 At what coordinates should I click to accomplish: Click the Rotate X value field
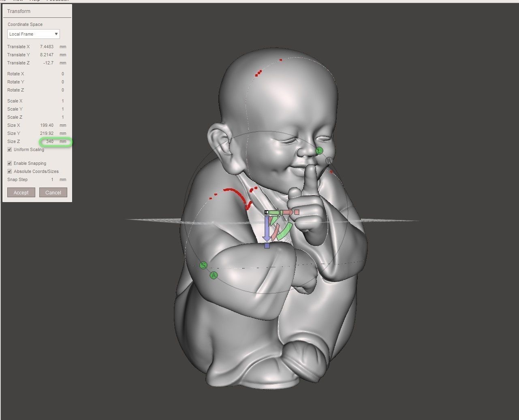coord(63,74)
